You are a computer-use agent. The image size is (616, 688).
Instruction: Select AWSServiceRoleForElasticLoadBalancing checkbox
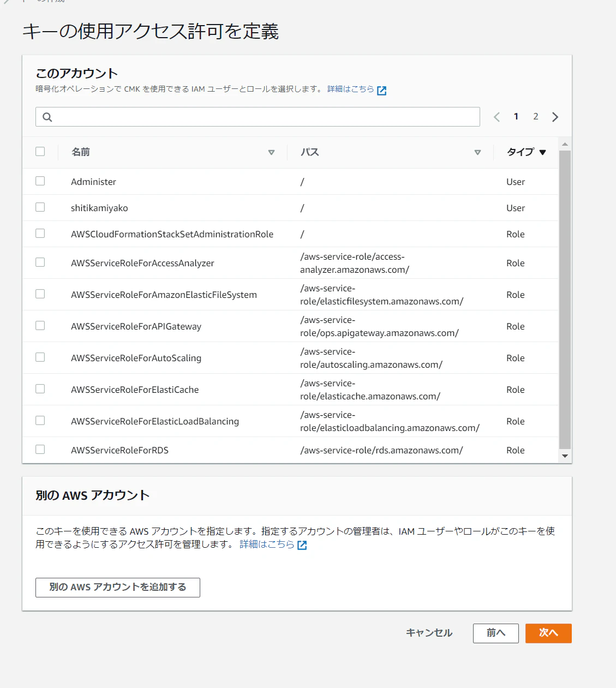tap(40, 421)
